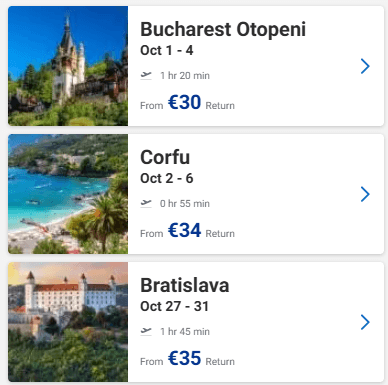This screenshot has width=388, height=385.
Task: Click the plane icon beside 1 hr 20 min
Action: pos(146,75)
